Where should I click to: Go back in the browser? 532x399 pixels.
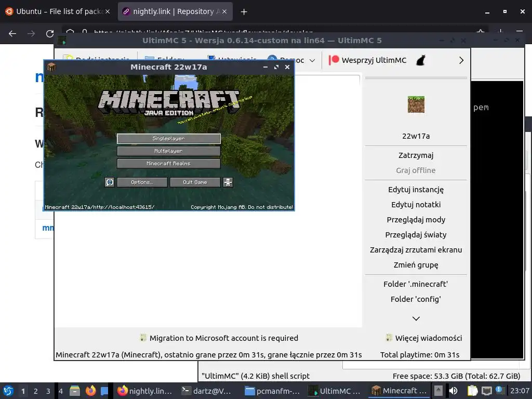click(x=12, y=34)
